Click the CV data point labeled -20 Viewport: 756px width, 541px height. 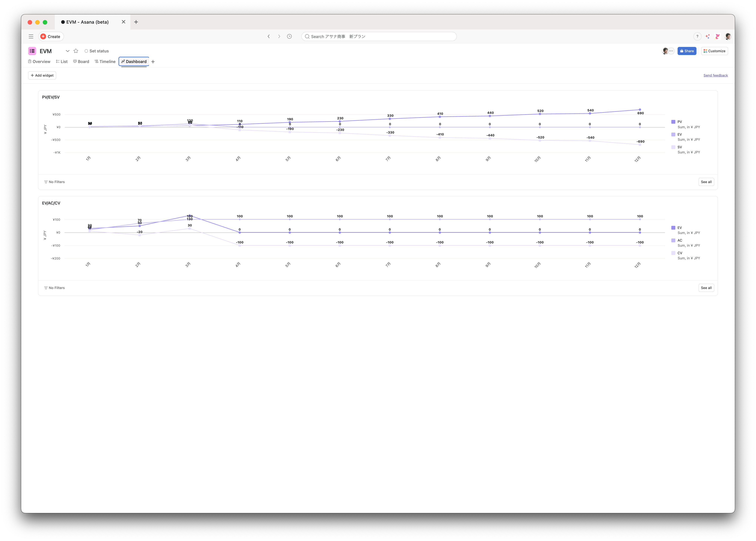139,235
